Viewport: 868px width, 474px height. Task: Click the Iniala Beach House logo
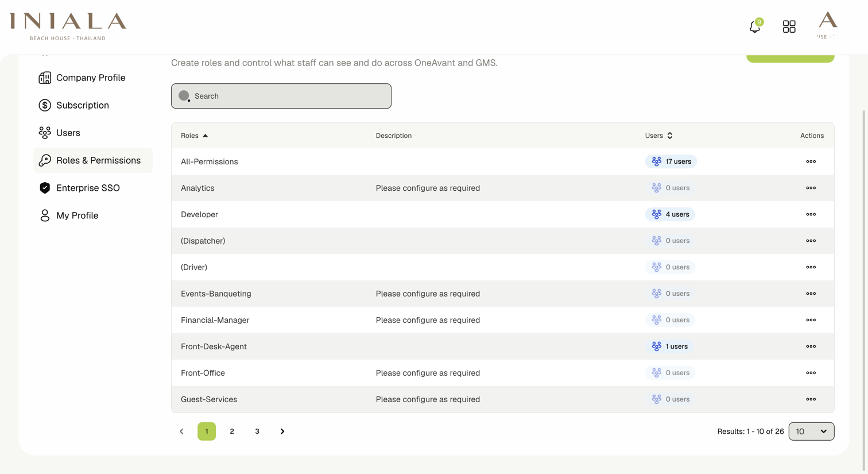point(68,26)
